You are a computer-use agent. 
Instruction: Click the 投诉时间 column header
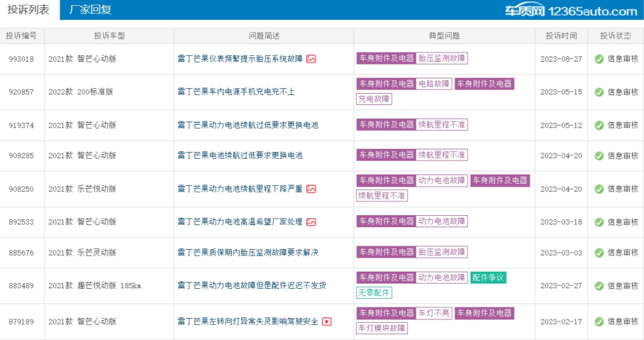tap(562, 36)
